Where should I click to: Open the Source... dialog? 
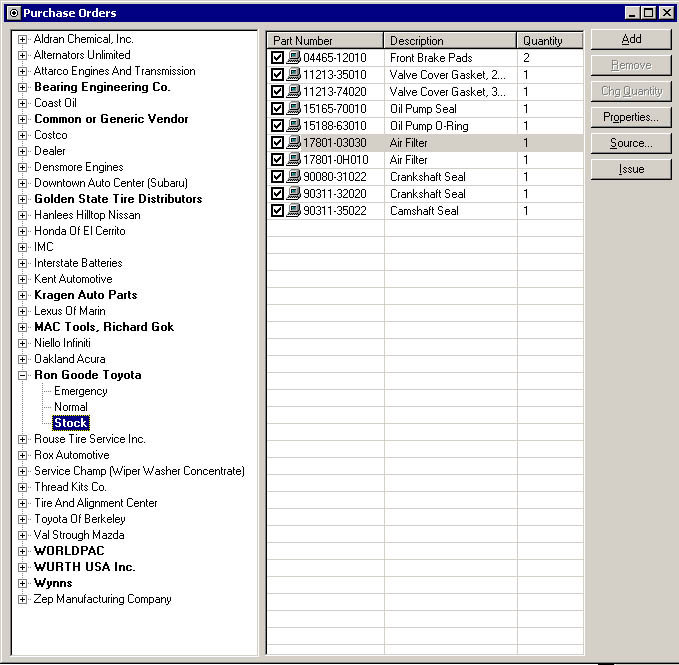631,143
